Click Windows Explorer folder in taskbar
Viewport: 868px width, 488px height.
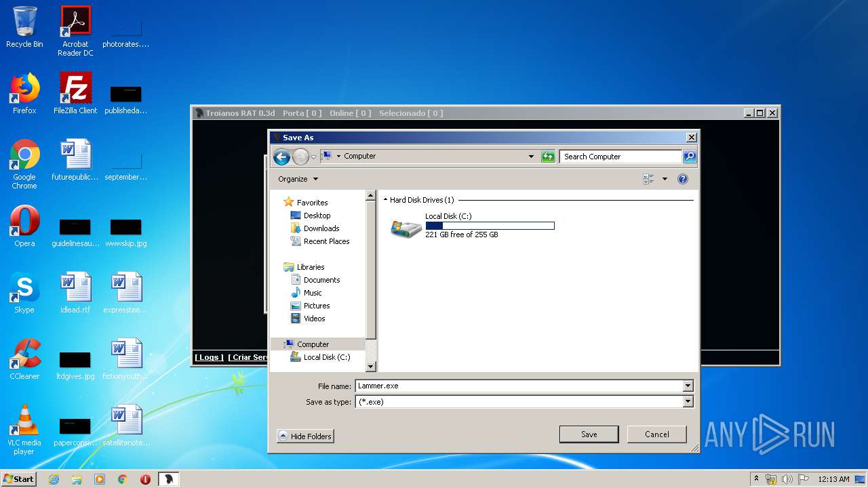(77, 479)
